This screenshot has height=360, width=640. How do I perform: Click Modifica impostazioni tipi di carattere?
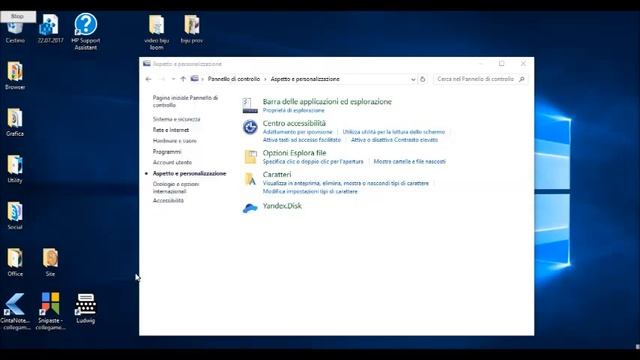[x=310, y=191]
